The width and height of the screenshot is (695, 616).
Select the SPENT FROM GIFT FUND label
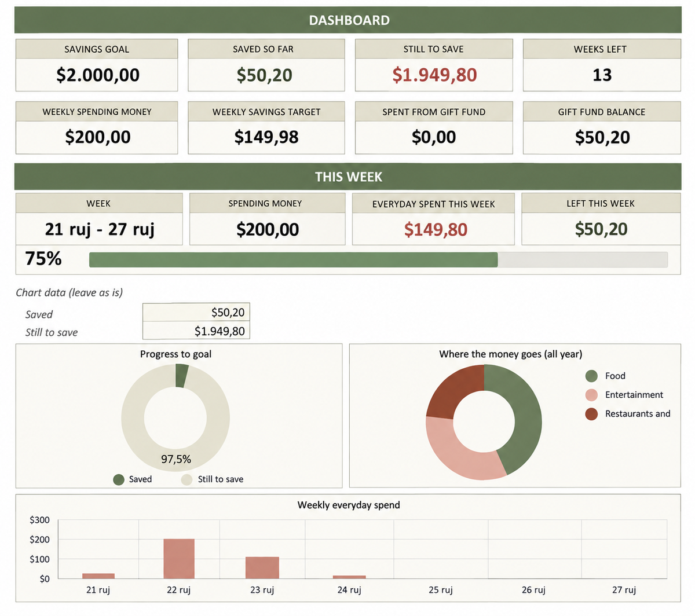(434, 112)
